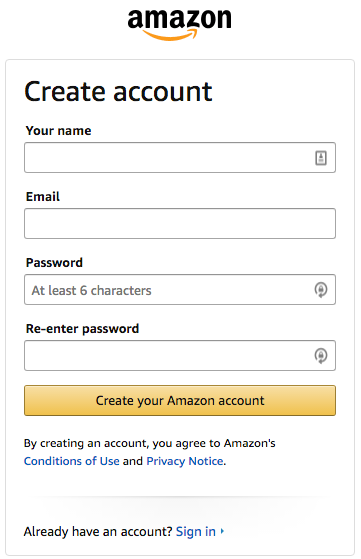Click the Amazon logo at top
Screen dimensions: 361x559
[x=180, y=24]
